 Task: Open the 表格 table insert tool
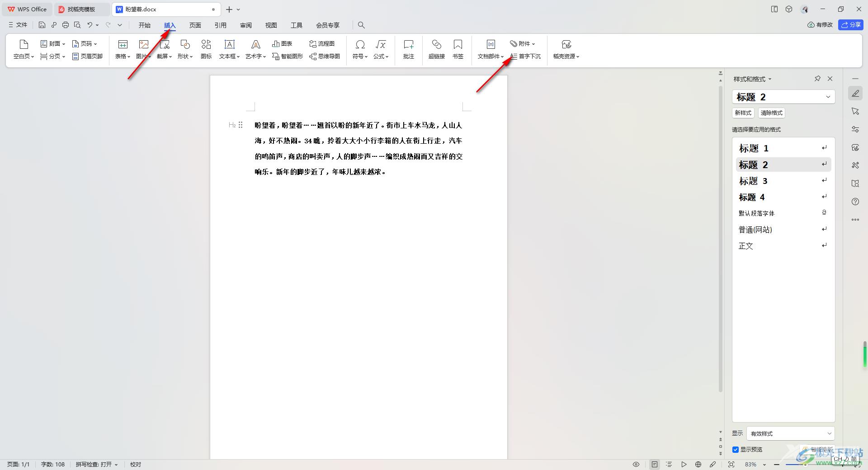point(123,50)
